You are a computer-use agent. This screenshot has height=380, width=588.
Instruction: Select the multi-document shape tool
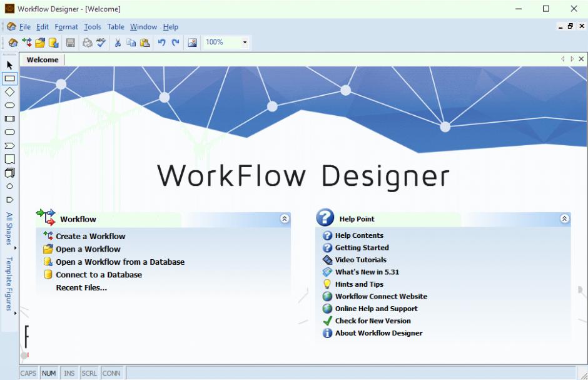coord(10,173)
